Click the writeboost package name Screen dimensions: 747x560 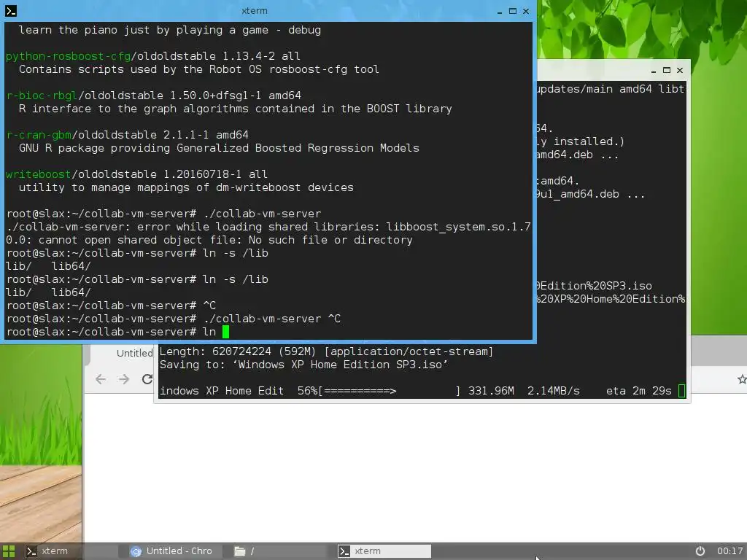pos(38,174)
